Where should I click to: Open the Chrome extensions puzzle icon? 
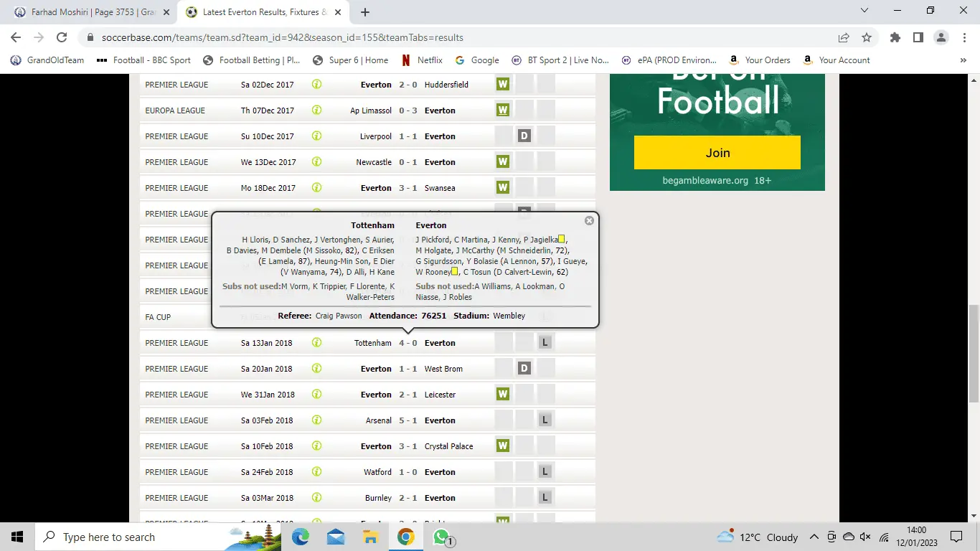[895, 37]
